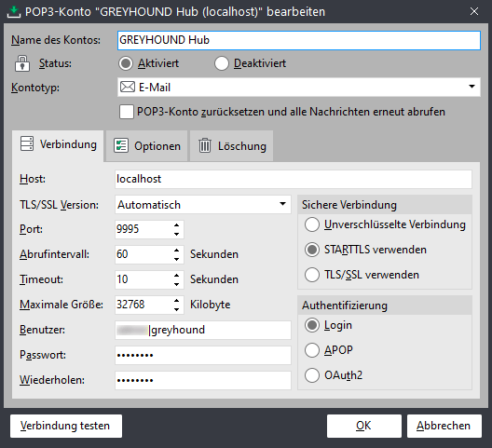This screenshot has height=448, width=492.
Task: Choose APOP authentication radio button
Action: pyautogui.click(x=312, y=350)
